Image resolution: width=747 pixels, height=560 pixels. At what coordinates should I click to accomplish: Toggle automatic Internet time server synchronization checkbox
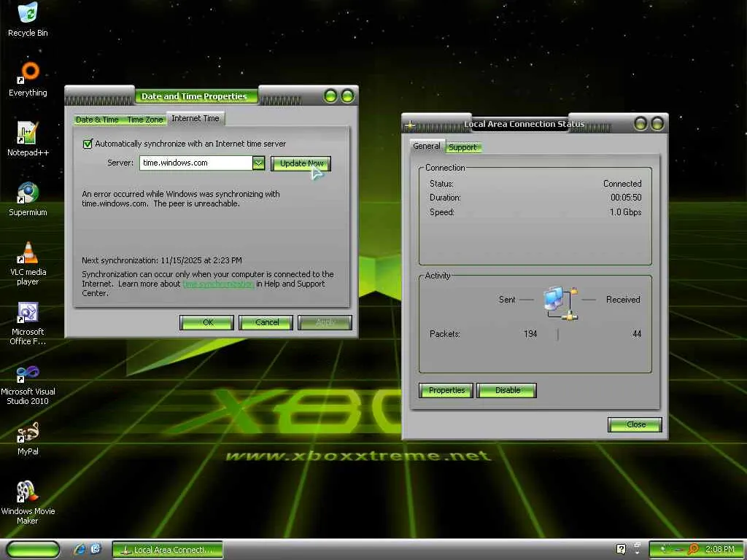(88, 144)
